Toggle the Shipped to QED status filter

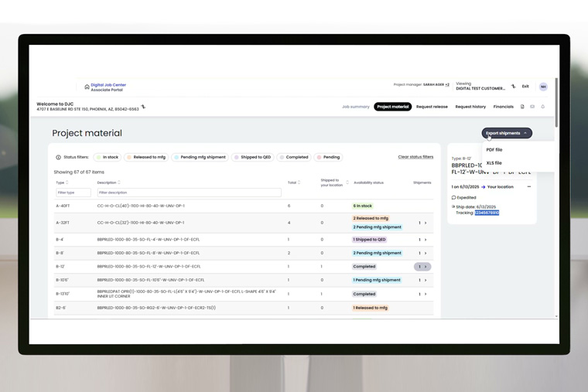coord(253,158)
